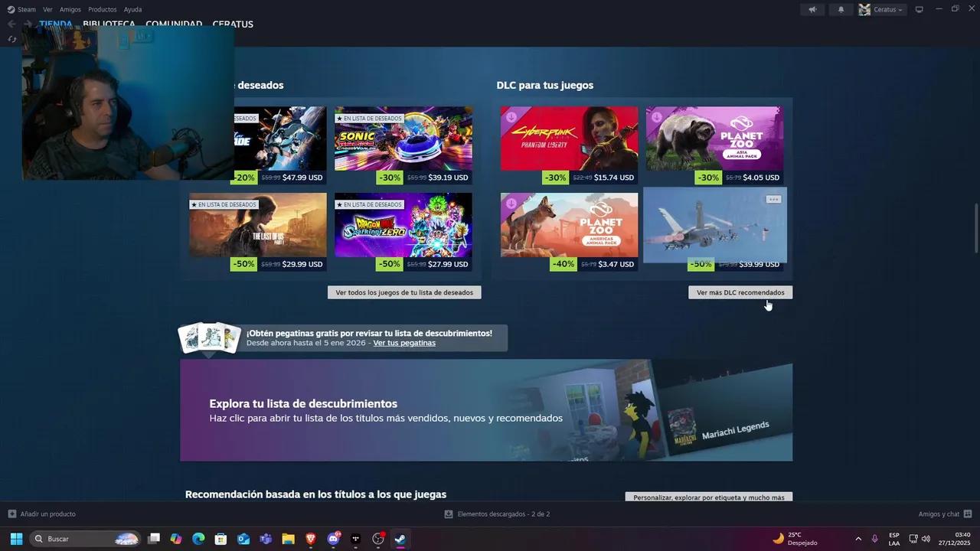The height and width of the screenshot is (551, 980).
Task: Click Ver todos los juegos de tu lista de deseados
Action: coord(404,292)
